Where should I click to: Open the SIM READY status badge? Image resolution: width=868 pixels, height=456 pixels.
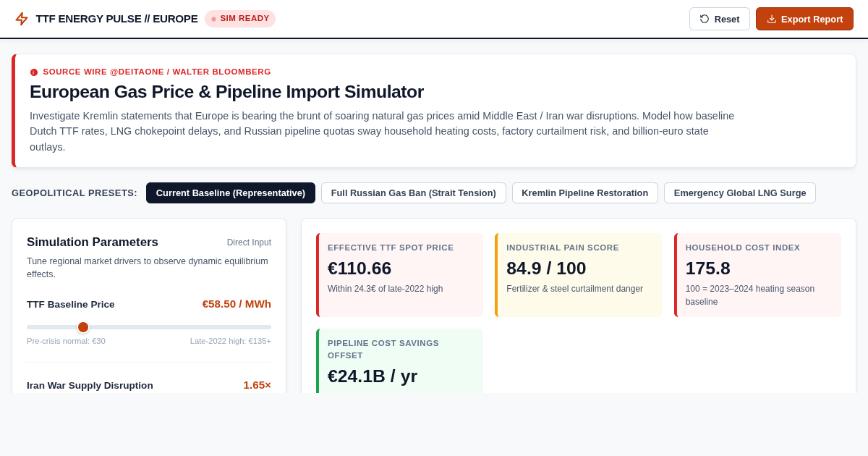240,19
